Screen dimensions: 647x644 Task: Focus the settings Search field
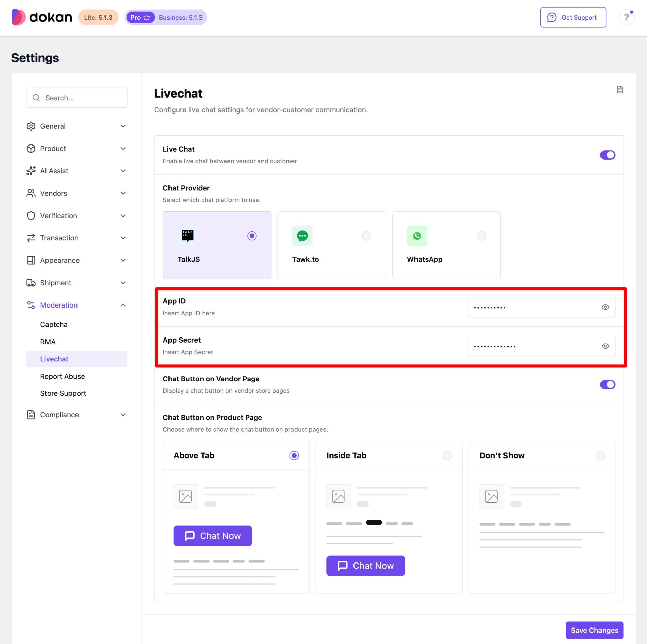[77, 98]
